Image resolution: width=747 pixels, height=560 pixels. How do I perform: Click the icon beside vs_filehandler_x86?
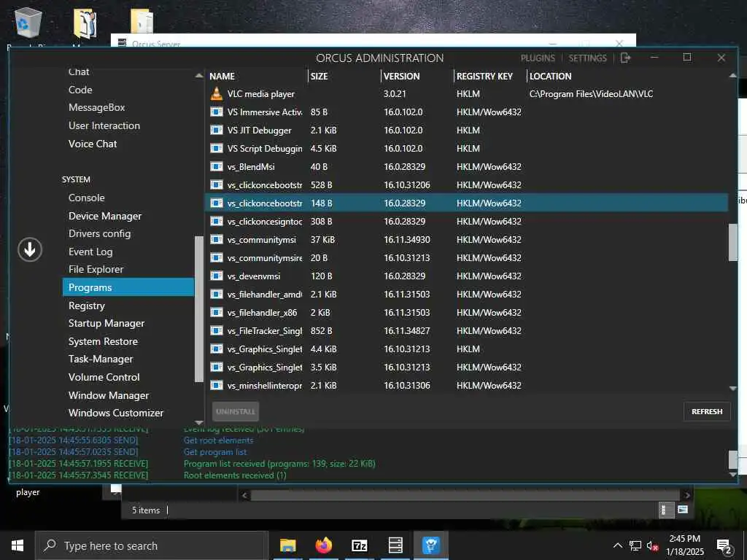point(216,312)
